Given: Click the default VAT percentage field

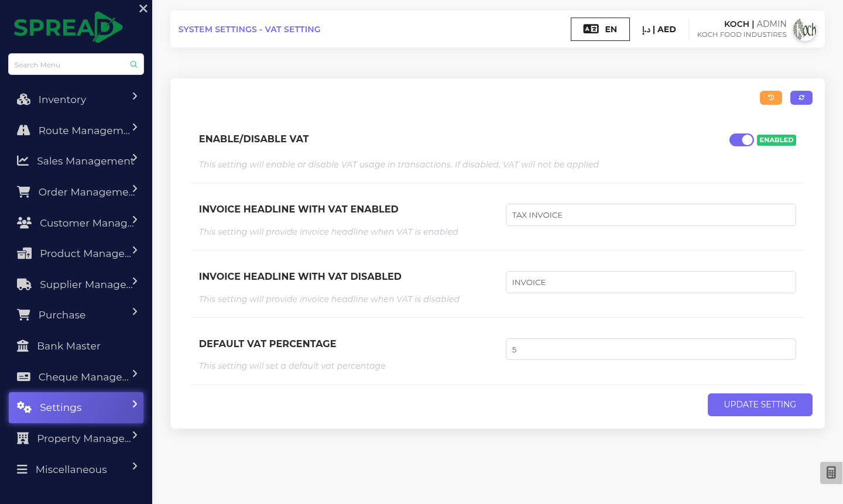Looking at the screenshot, I should (651, 349).
